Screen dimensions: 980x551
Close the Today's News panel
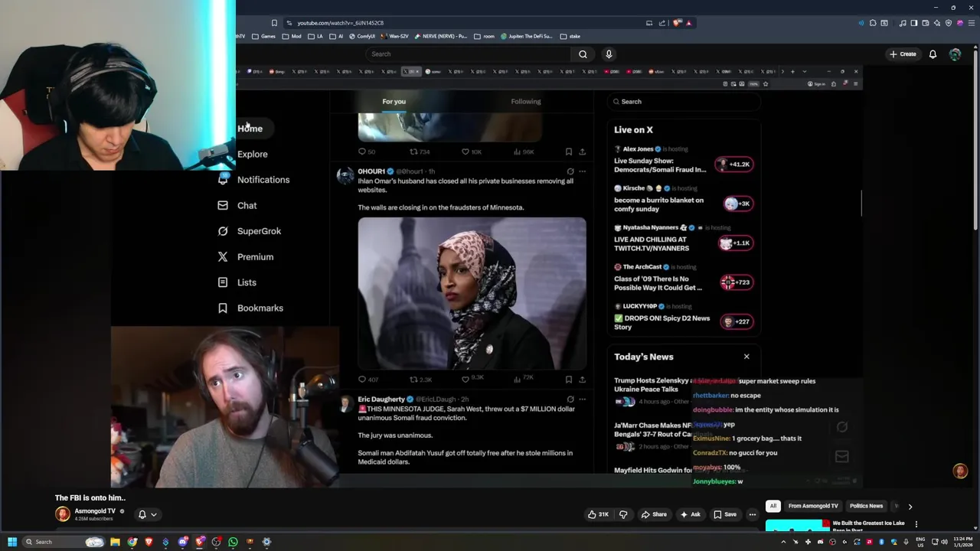(746, 357)
